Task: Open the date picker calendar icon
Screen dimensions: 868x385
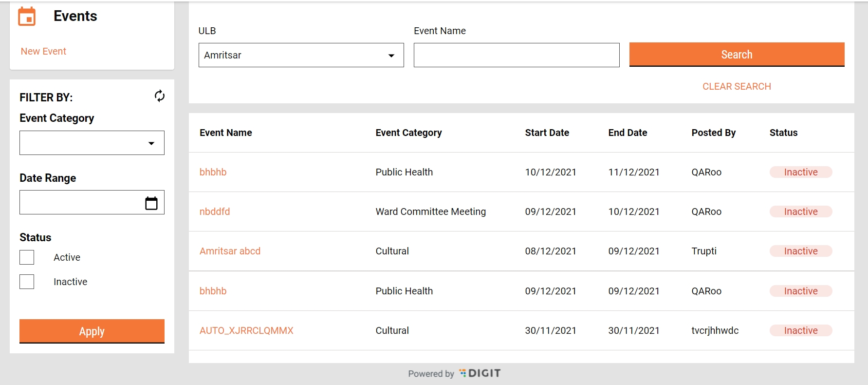Action: tap(151, 203)
